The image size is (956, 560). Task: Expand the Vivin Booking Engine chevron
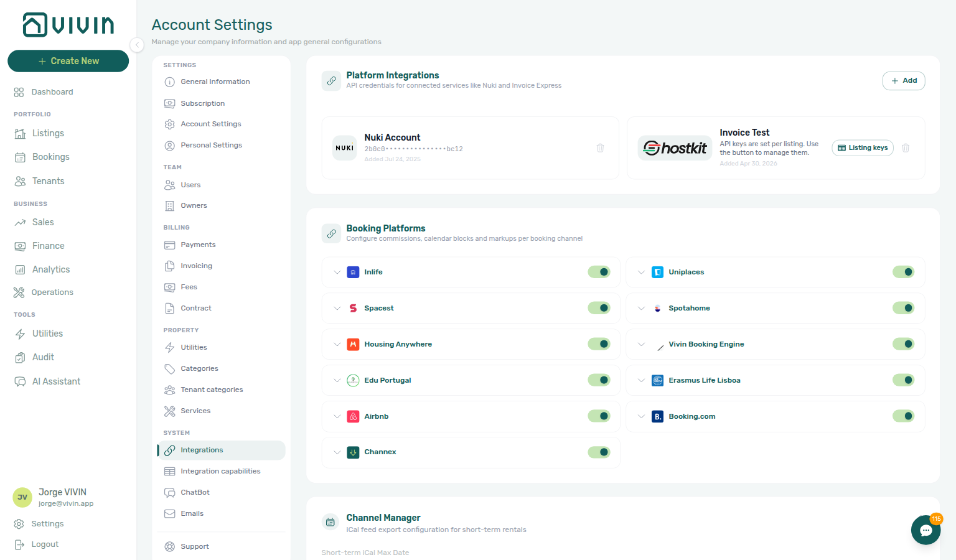pos(641,344)
